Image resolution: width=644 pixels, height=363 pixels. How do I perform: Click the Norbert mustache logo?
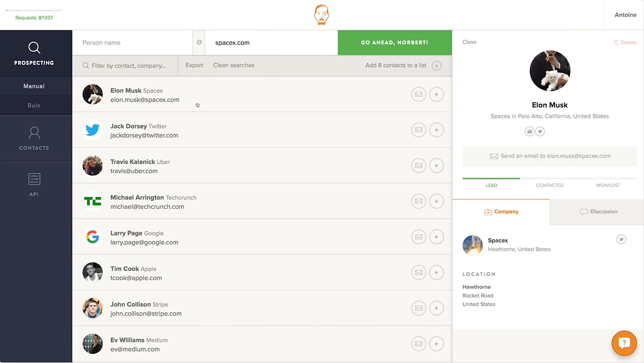[x=321, y=15]
